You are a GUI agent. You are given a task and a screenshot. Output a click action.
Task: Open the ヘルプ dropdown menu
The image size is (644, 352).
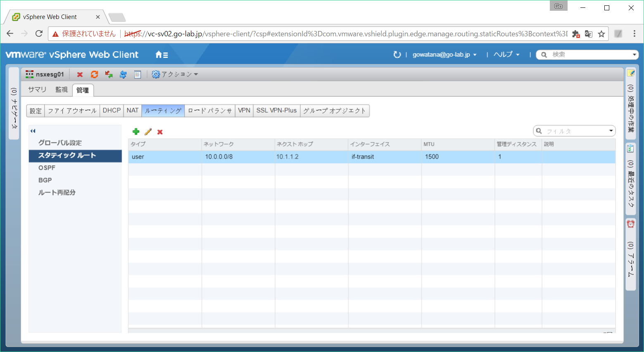pos(506,55)
